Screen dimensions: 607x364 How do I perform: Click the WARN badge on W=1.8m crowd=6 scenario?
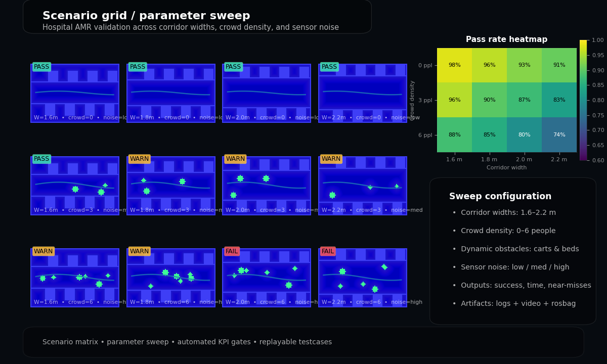pos(139,251)
